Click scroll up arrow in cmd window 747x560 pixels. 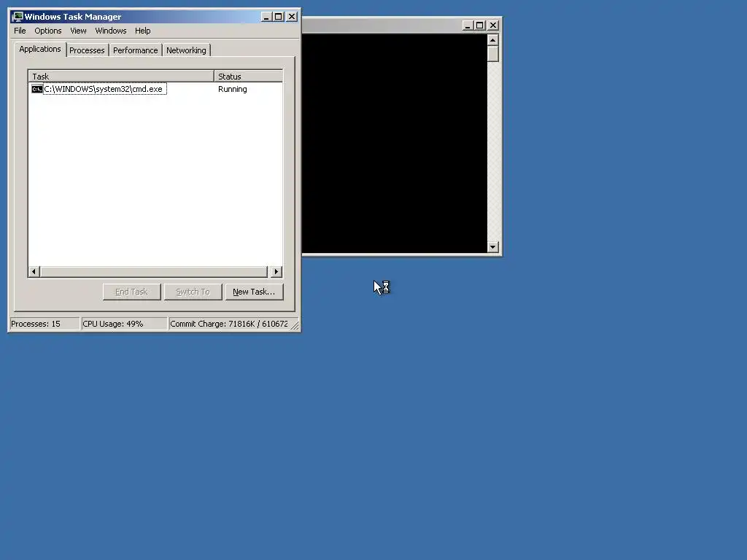492,39
